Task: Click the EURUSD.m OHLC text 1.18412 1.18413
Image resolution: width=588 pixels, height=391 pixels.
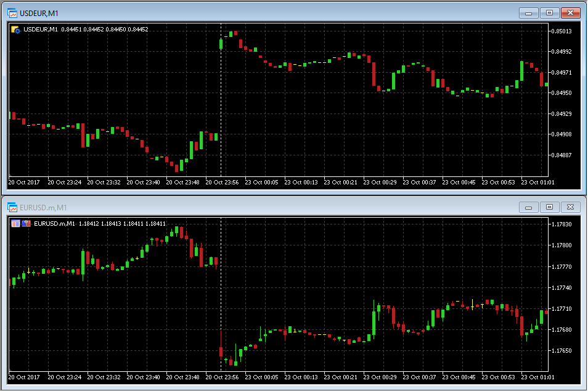Action: point(100,224)
